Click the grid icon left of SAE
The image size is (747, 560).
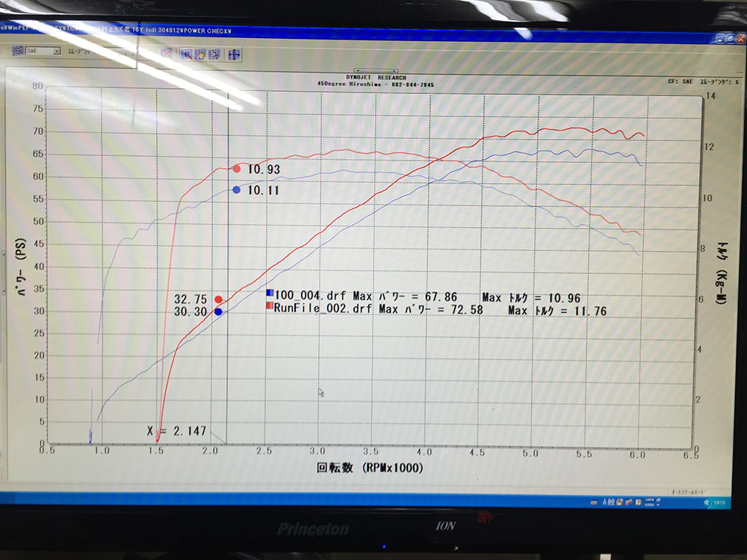pyautogui.click(x=18, y=51)
